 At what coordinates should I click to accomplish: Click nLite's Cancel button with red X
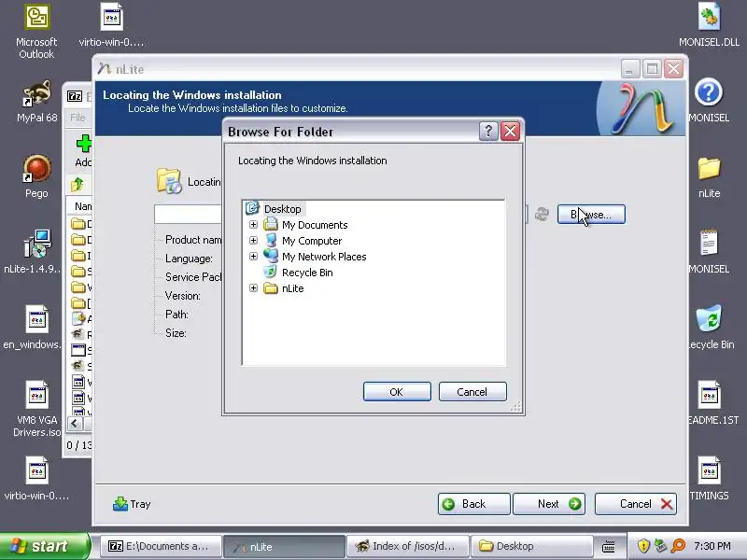tap(636, 504)
